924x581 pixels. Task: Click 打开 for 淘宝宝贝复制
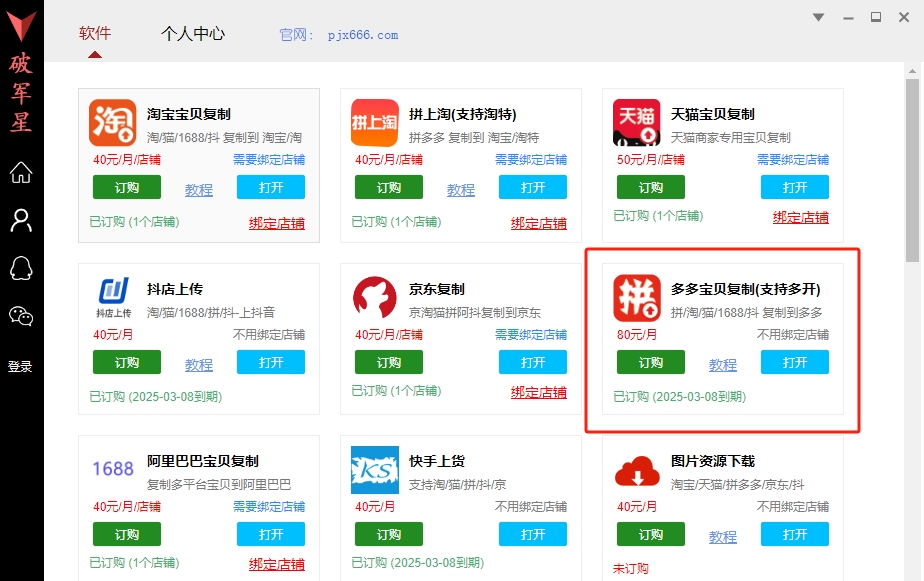click(271, 187)
